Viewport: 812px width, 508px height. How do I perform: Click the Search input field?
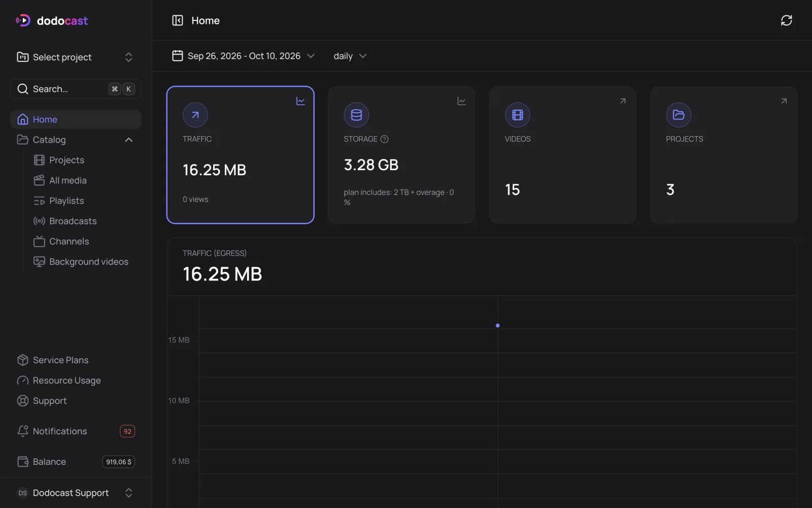click(x=76, y=89)
